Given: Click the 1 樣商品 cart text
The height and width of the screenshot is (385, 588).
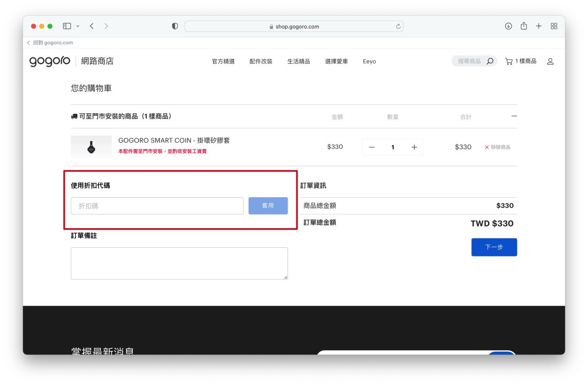Looking at the screenshot, I should [526, 61].
